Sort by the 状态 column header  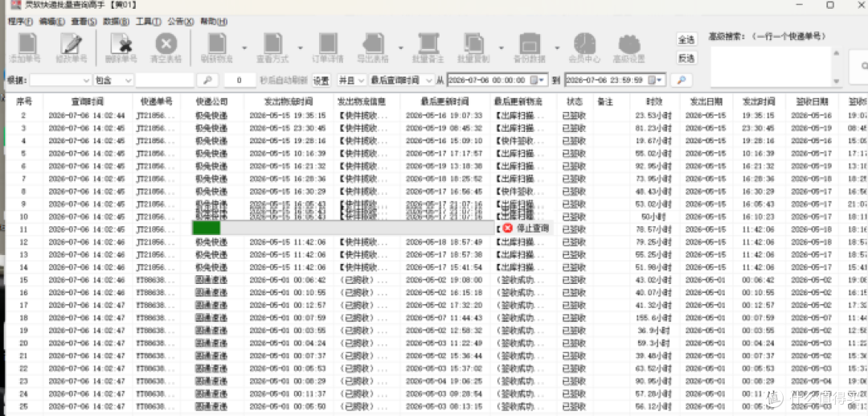(575, 102)
